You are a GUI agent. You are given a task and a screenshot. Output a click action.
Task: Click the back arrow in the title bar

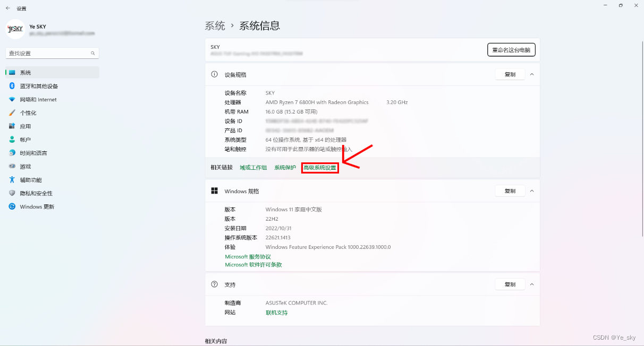[8, 8]
